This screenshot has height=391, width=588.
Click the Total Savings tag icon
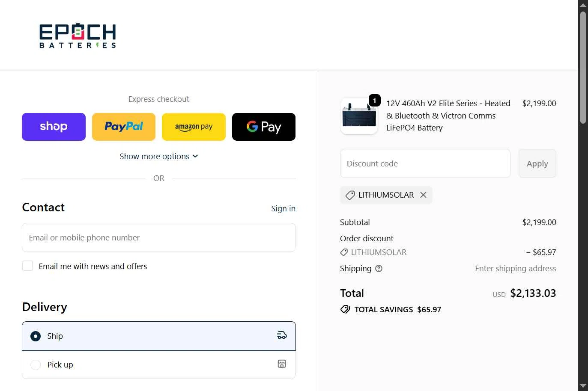pos(345,309)
